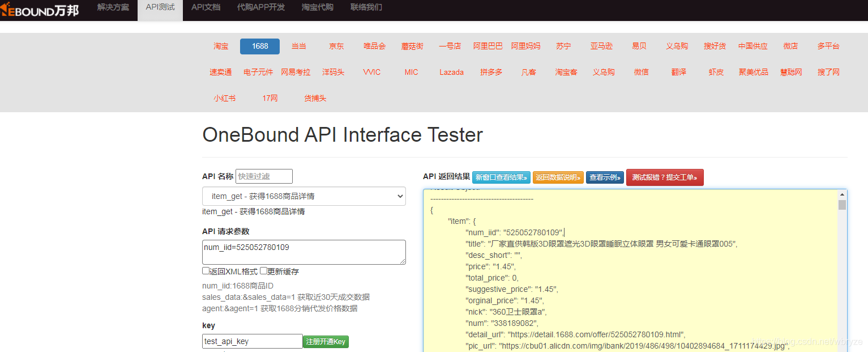Choose the 货捕头 platform link
Viewport: 868px width, 352px height.
click(315, 99)
